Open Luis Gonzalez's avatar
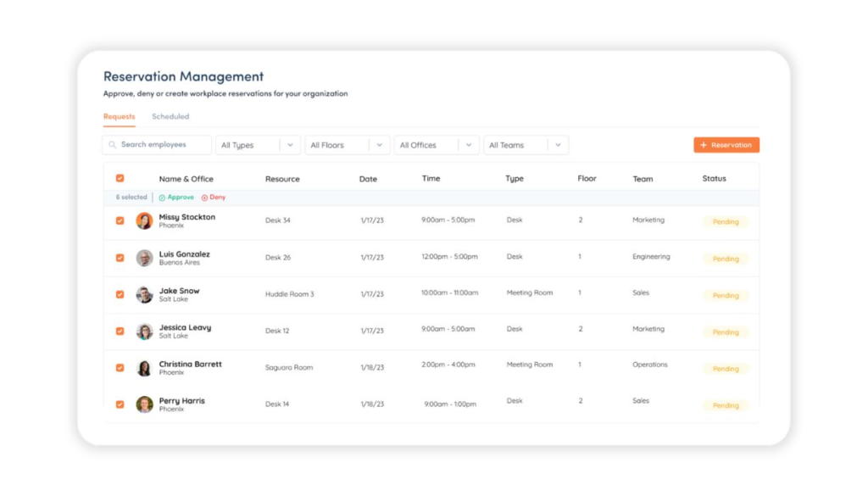 [144, 258]
